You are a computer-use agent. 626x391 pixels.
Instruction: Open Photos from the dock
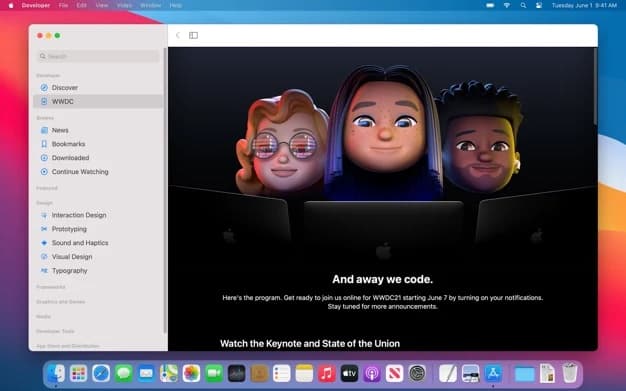click(x=191, y=374)
